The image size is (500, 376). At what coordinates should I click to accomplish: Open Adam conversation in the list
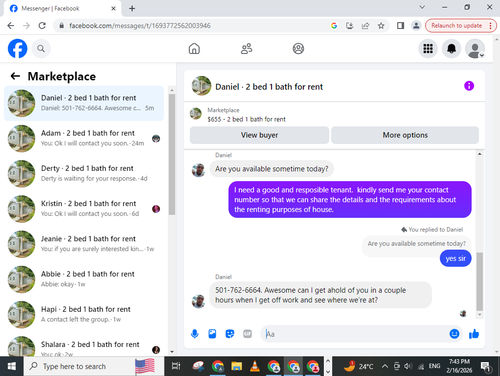click(84, 138)
